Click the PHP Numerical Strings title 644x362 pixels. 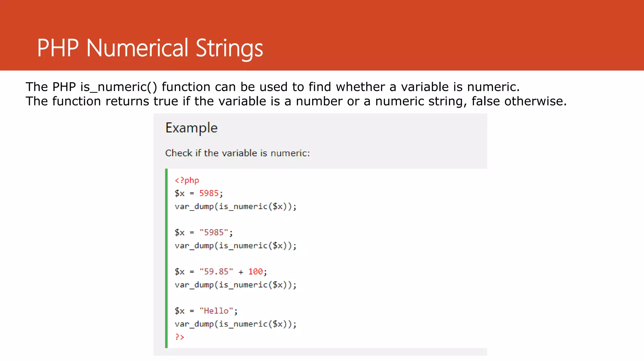(x=150, y=48)
